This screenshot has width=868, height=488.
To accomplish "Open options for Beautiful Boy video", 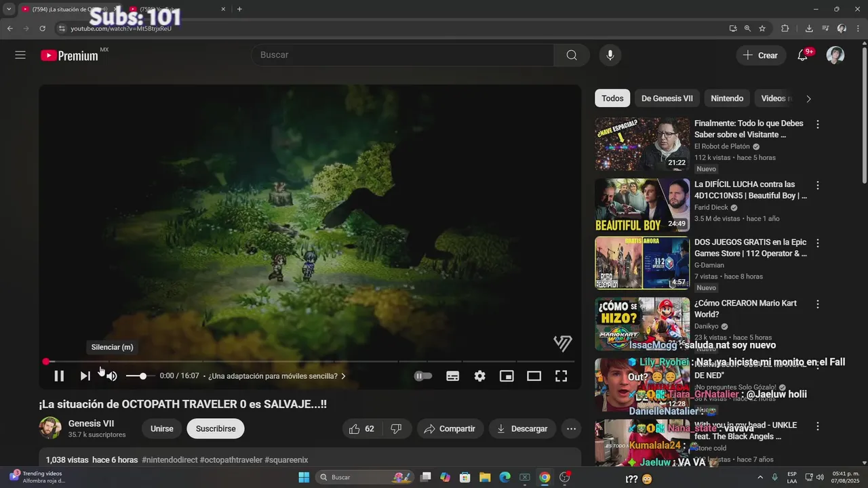I will click(x=818, y=185).
